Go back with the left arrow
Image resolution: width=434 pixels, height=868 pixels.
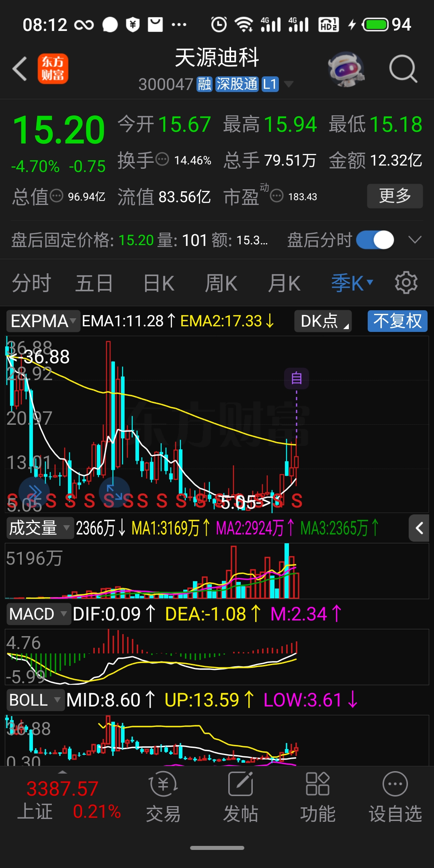click(x=20, y=69)
